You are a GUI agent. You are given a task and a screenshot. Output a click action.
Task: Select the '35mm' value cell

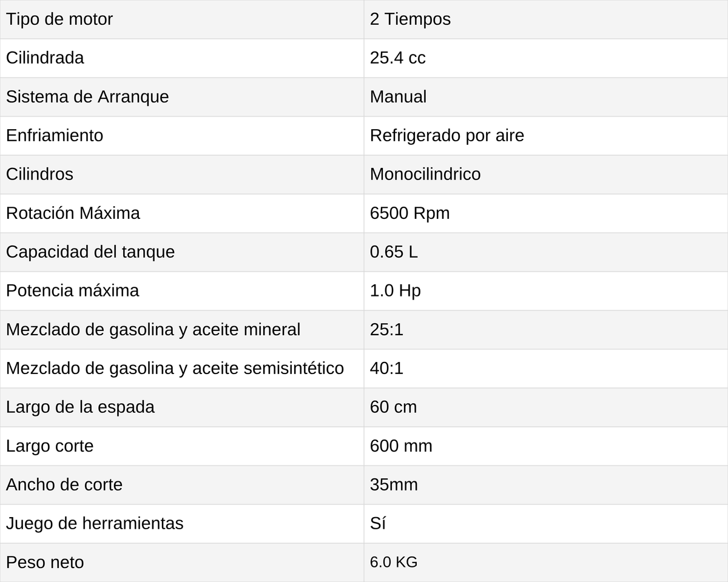(x=546, y=485)
